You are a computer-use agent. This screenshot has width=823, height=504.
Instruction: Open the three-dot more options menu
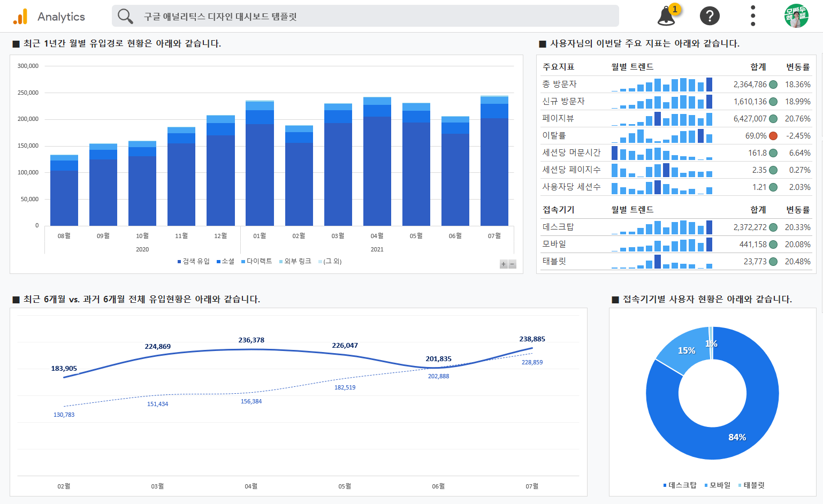pos(753,16)
